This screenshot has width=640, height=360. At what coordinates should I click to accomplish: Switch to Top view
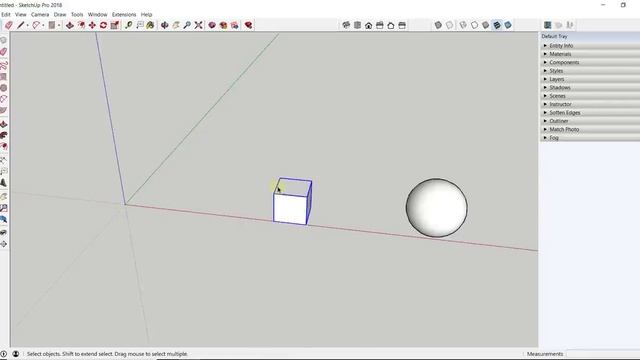(358, 25)
